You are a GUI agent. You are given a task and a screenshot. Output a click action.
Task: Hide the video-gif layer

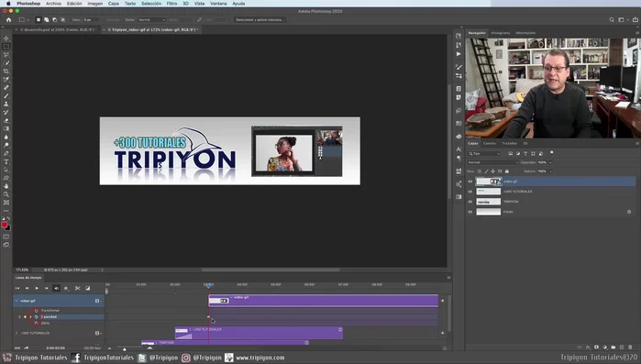tap(470, 182)
